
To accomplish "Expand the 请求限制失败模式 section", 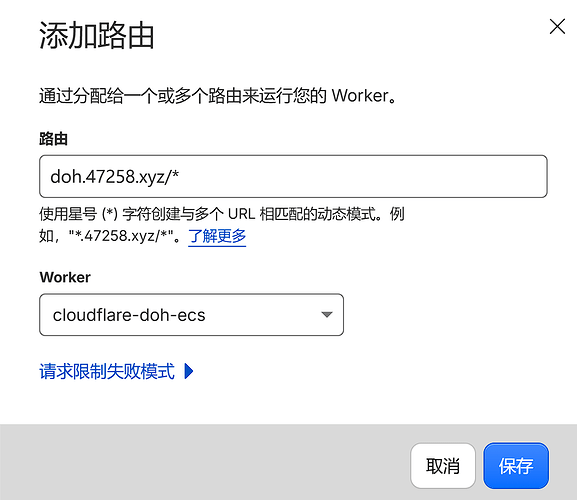I will tap(107, 371).
